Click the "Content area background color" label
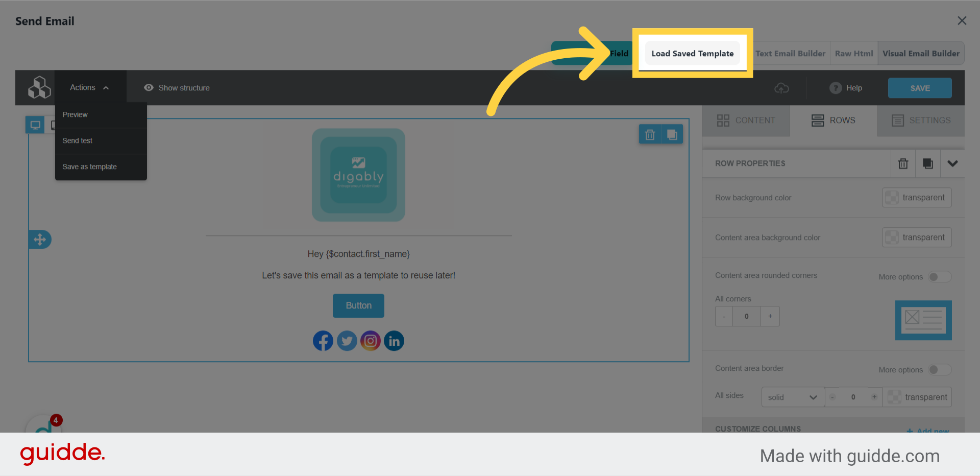The image size is (980, 476). point(768,237)
